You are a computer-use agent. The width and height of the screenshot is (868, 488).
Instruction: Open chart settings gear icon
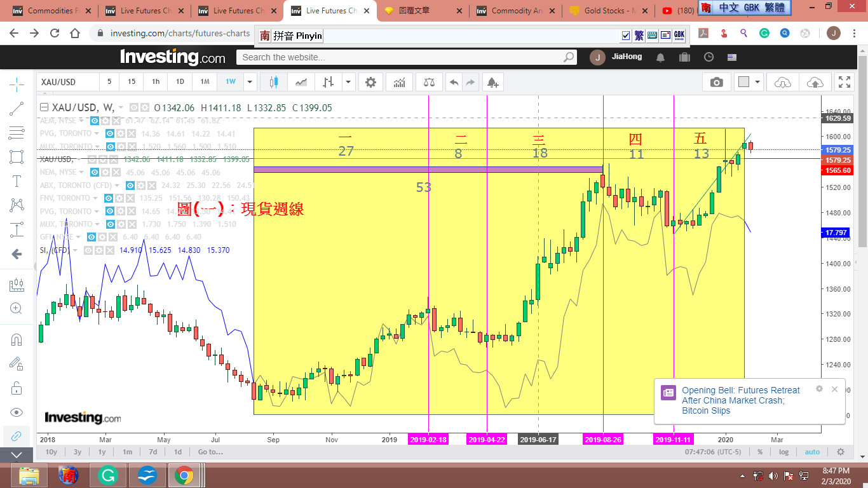[370, 82]
